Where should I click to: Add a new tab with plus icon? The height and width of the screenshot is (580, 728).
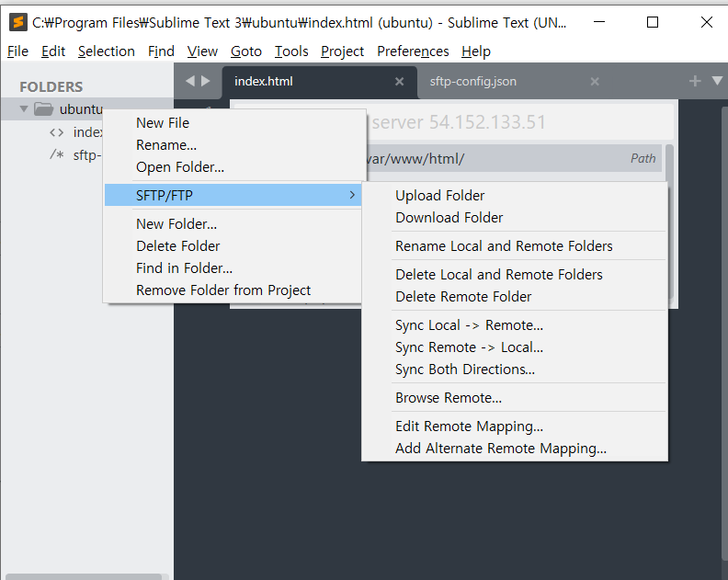[x=695, y=81]
